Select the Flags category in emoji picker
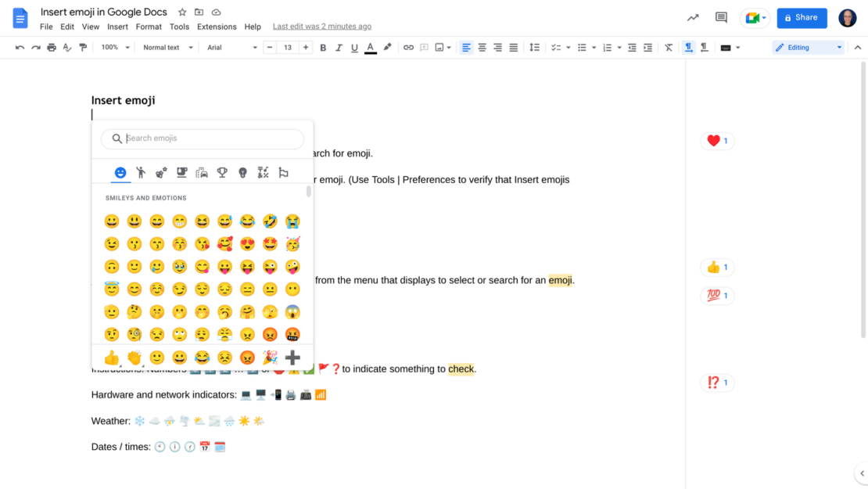This screenshot has width=868, height=489. coord(283,171)
